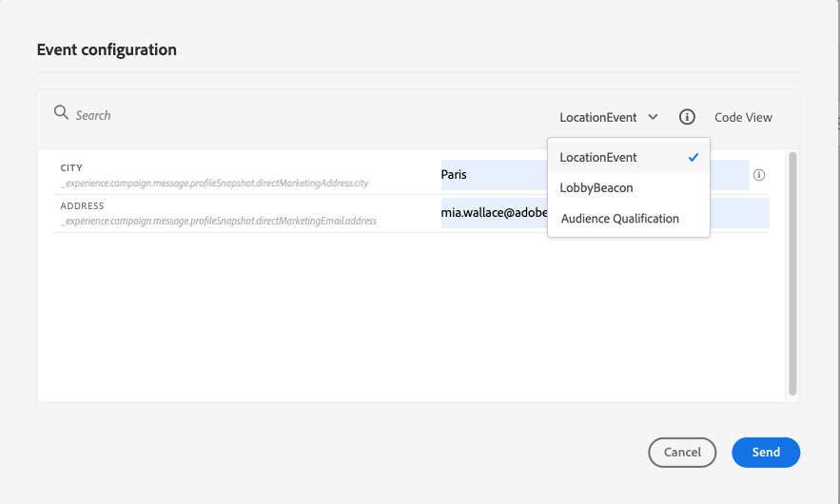The height and width of the screenshot is (504, 840).
Task: Choose LobbyBeacon from the event list
Action: tap(596, 187)
